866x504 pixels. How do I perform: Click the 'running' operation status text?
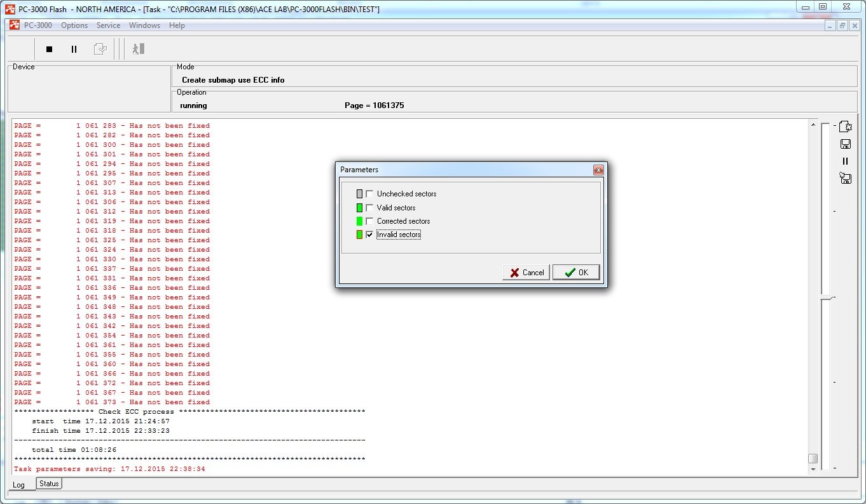click(193, 106)
